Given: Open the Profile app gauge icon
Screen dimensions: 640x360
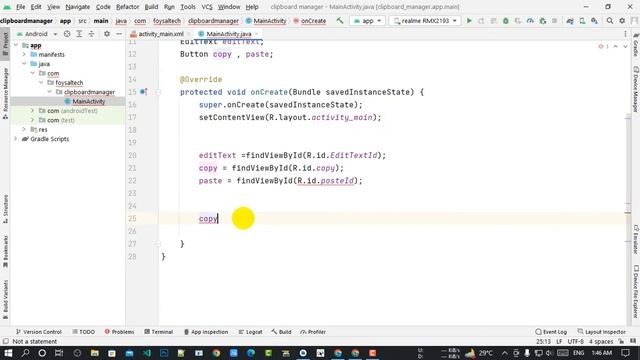Looking at the screenshot, I should click(x=530, y=20).
